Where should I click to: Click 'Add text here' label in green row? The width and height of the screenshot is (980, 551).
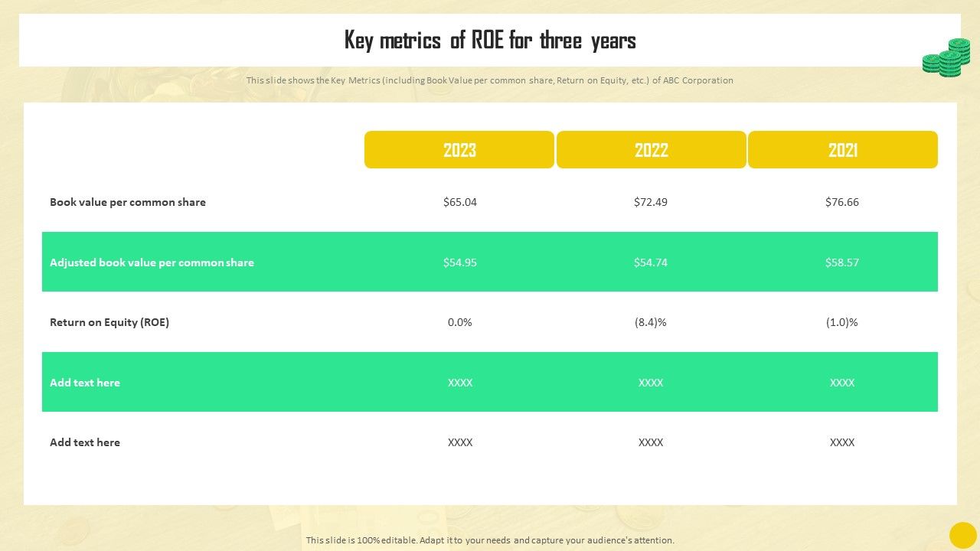pyautogui.click(x=85, y=383)
